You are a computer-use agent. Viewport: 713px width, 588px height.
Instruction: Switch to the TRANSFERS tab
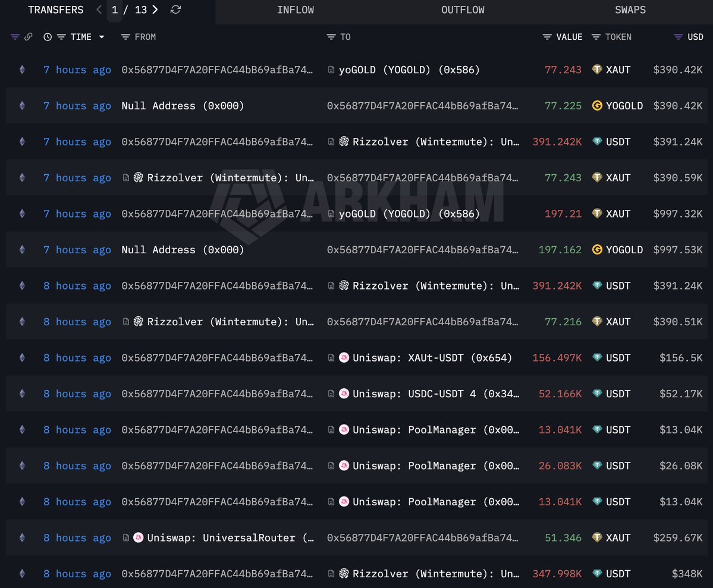(x=55, y=10)
